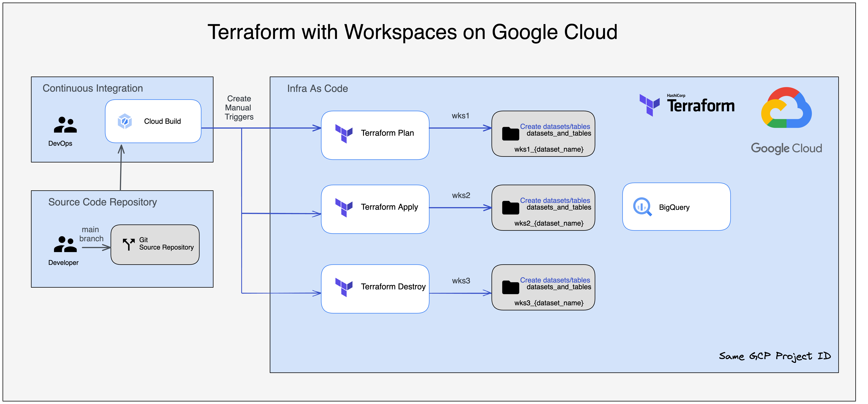Click the DevOps people icon

click(x=65, y=125)
